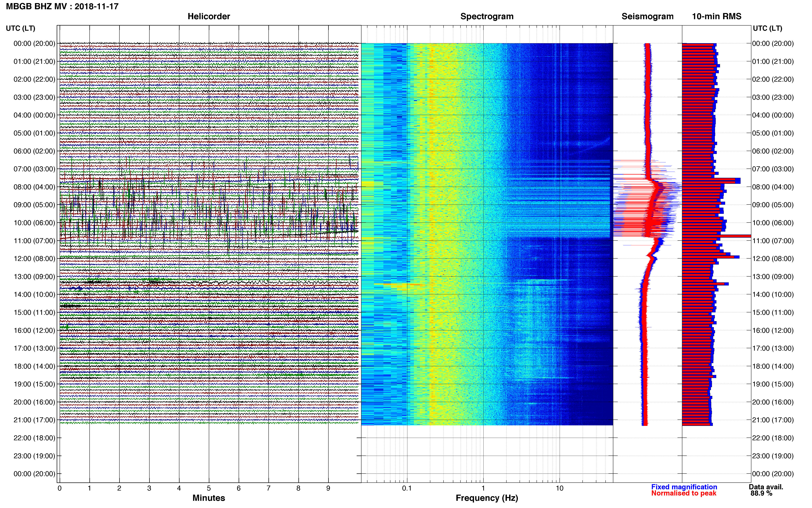812x508 pixels.
Task: Click the left time label '13:00 (09:00)'
Action: 34,277
